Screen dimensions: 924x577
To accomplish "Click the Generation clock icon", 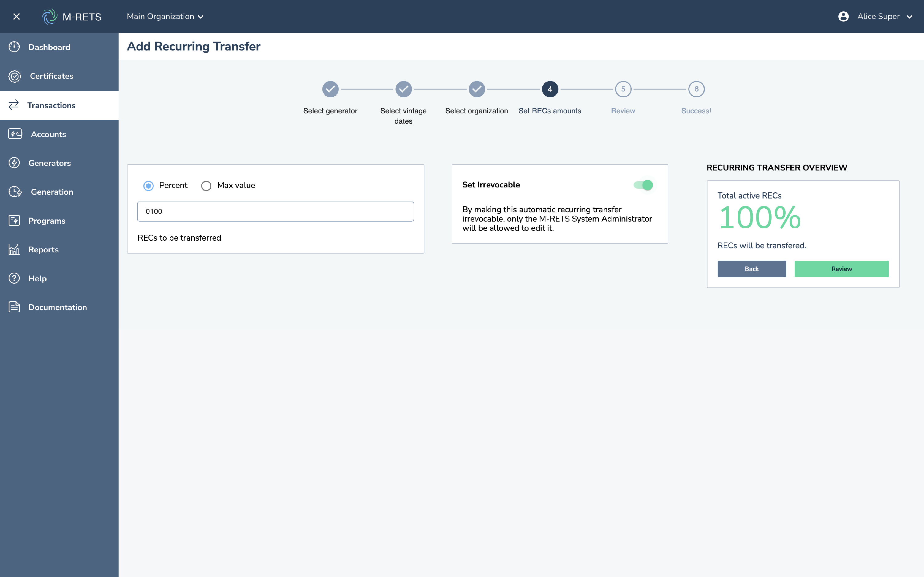I will (15, 192).
